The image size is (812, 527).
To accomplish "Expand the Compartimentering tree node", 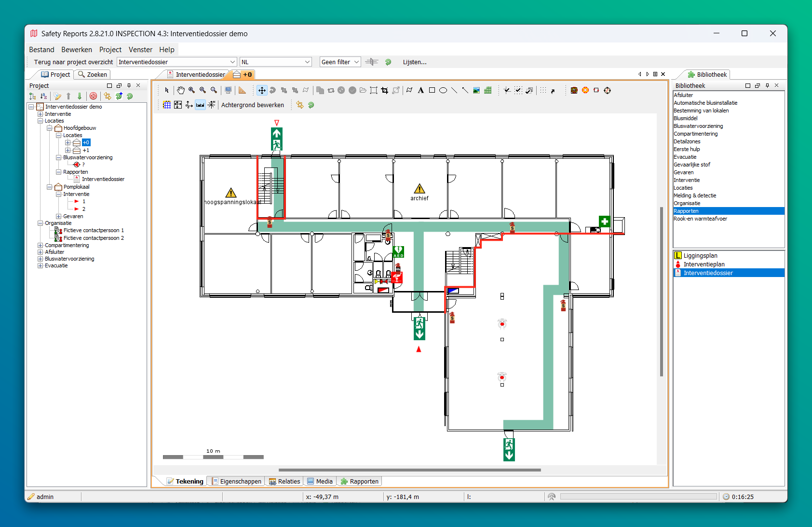I will coord(41,245).
